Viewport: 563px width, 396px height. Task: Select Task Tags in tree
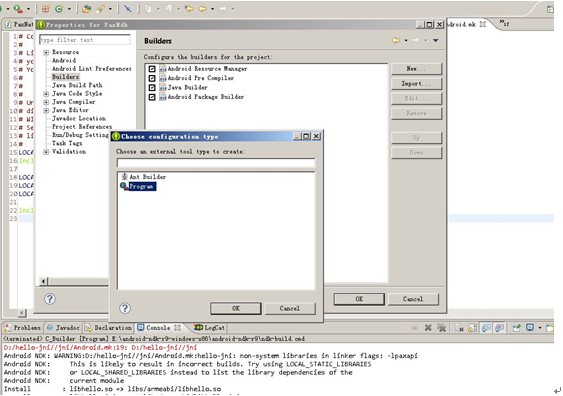pos(67,143)
